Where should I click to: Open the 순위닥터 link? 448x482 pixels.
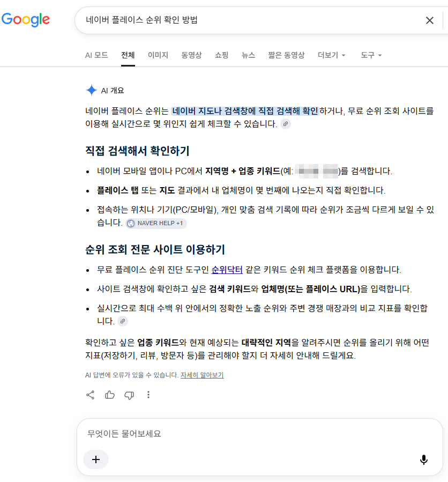(x=227, y=270)
